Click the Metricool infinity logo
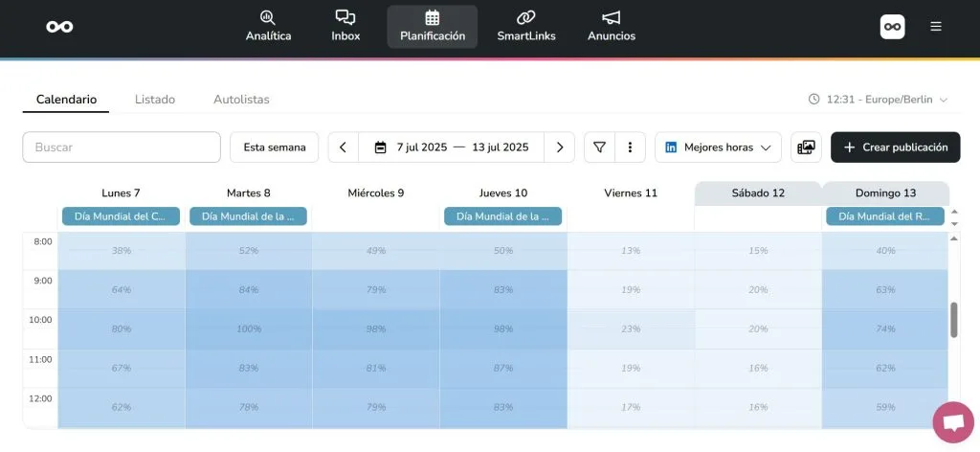This screenshot has height=452, width=980. pyautogui.click(x=59, y=27)
